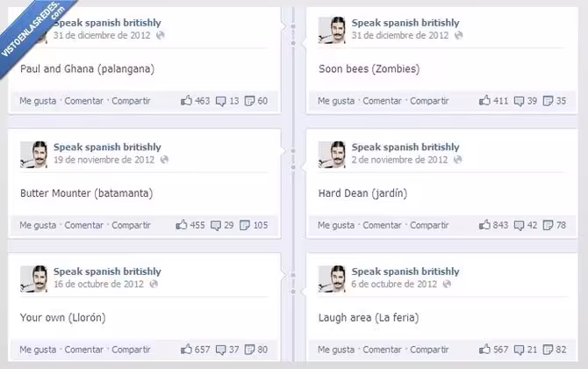This screenshot has width=588, height=369.
Task: Open comments bubble icon on Soon bees post
Action: click(x=519, y=101)
